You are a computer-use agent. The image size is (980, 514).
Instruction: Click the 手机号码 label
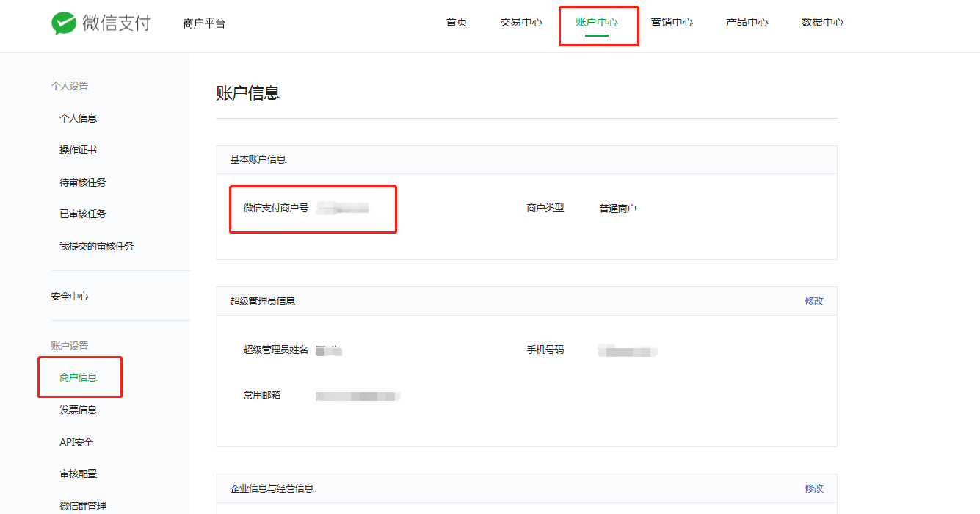545,350
